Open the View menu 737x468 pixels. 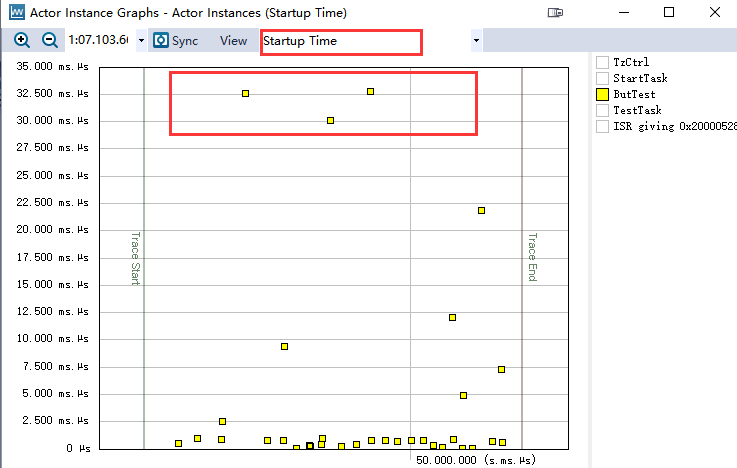coord(234,41)
